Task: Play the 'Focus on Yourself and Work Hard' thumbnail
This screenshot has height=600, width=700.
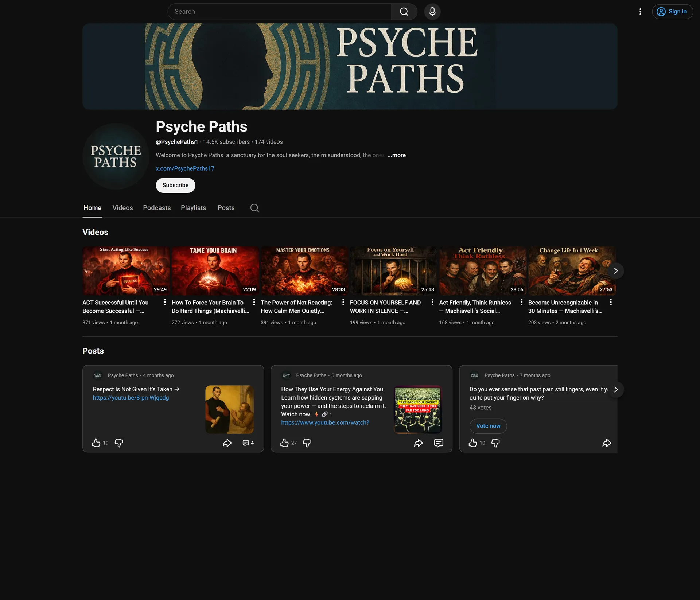Action: (393, 271)
